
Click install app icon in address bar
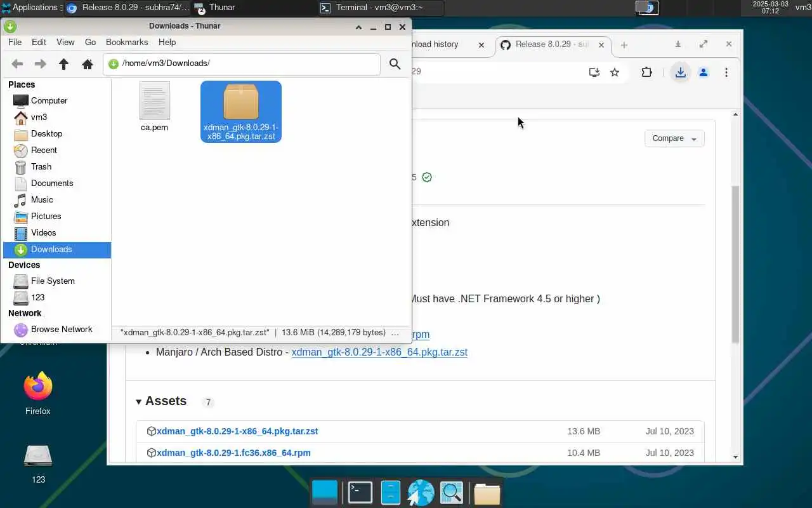(x=594, y=72)
